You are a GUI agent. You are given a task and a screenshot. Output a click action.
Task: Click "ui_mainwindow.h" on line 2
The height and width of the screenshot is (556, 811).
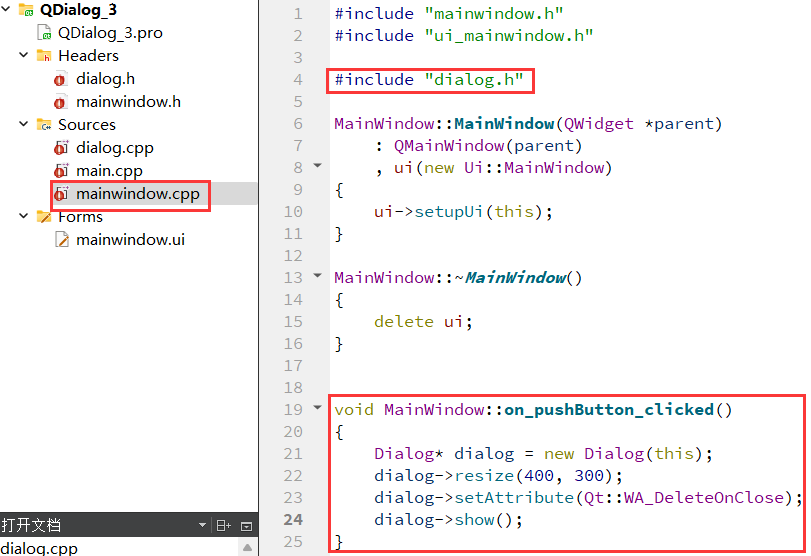[x=509, y=36]
